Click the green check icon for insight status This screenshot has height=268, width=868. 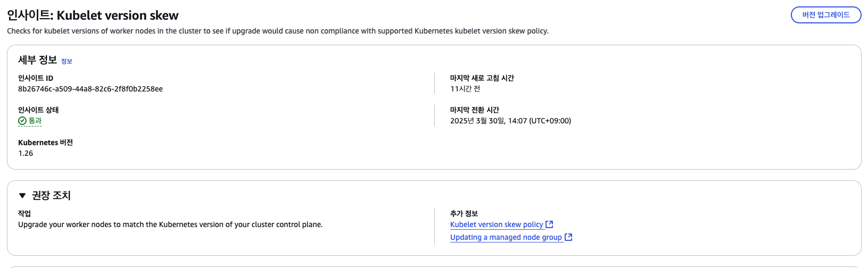(x=22, y=121)
